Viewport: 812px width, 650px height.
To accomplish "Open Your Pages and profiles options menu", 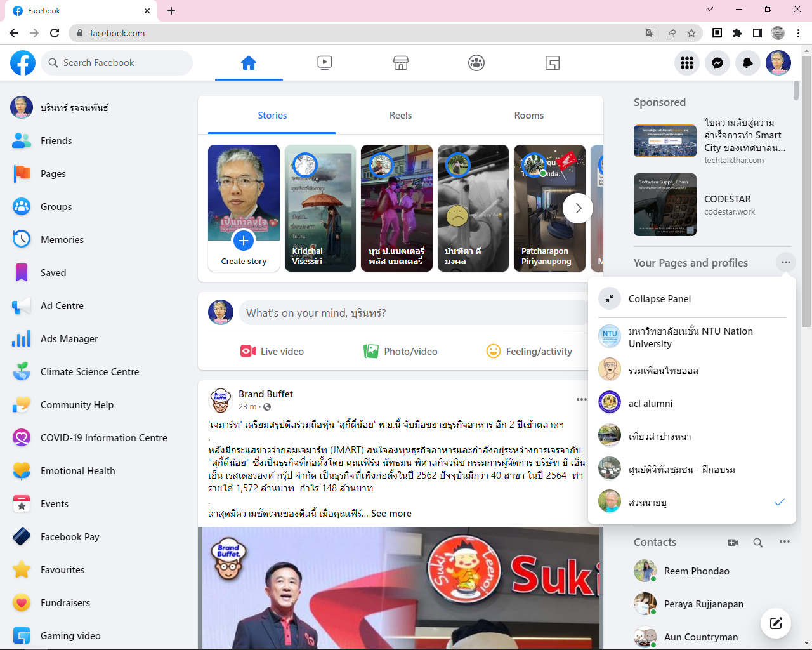I will click(x=785, y=262).
